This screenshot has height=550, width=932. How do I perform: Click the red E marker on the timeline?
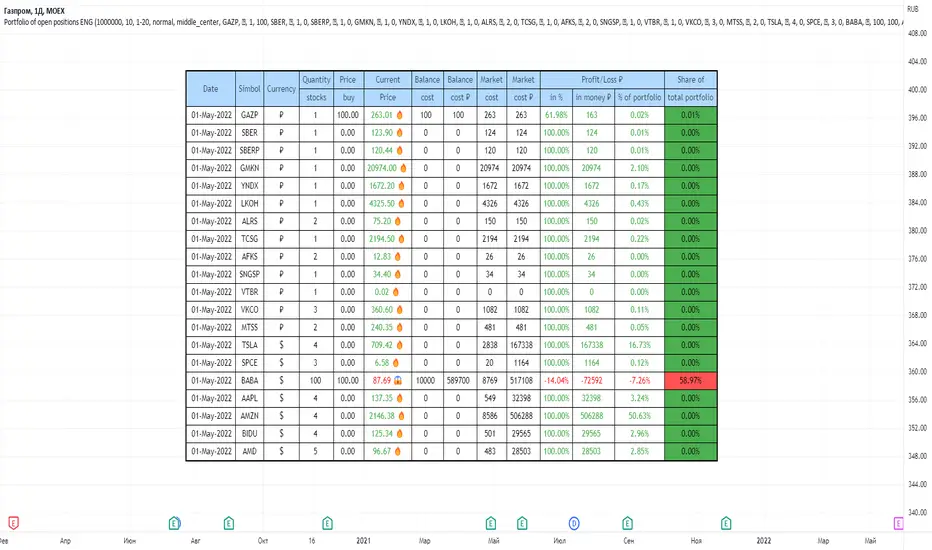point(14,523)
